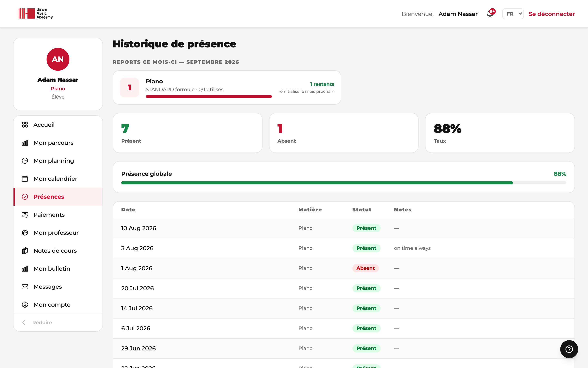The width and height of the screenshot is (588, 368).
Task: Click Adam Nassar name in header
Action: [x=458, y=14]
